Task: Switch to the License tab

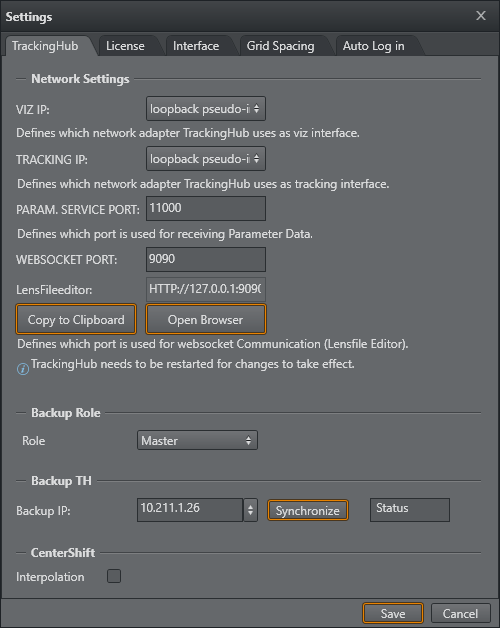Action: coord(125,46)
